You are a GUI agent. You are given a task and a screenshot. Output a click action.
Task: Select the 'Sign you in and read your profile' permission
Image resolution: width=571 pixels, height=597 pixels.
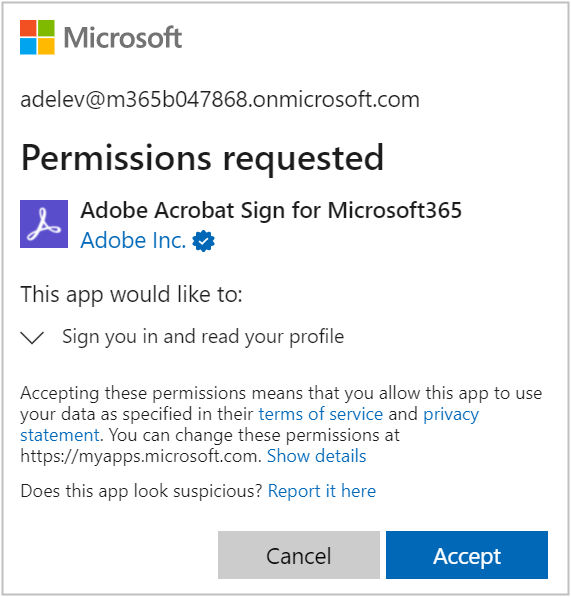point(203,337)
